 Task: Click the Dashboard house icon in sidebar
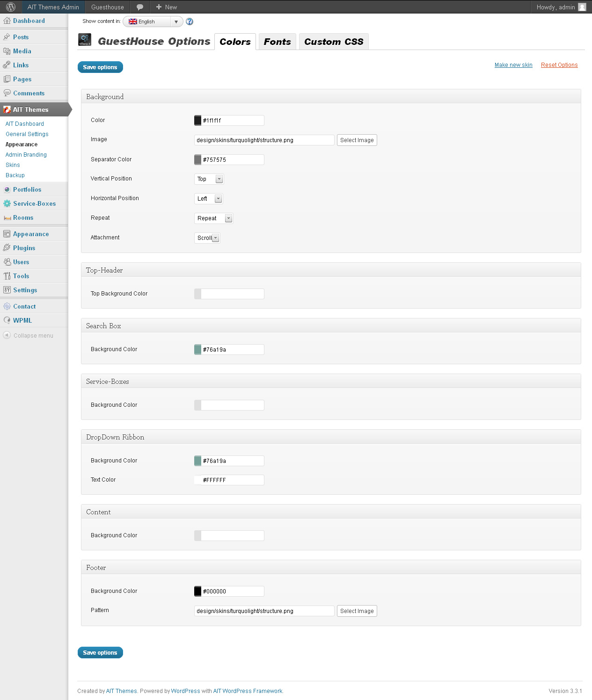(7, 21)
